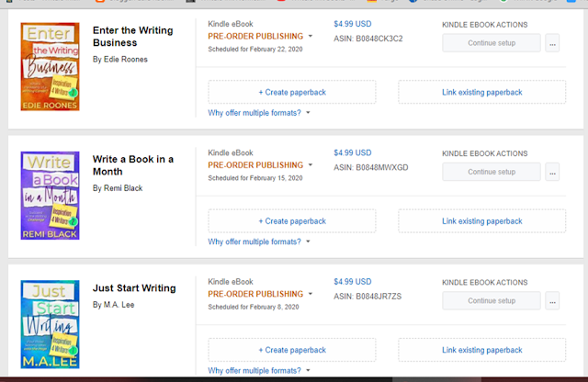588x382 pixels.
Task: Expand Pre-Order Publishing status for Just Start Writing
Action: pyautogui.click(x=260, y=294)
